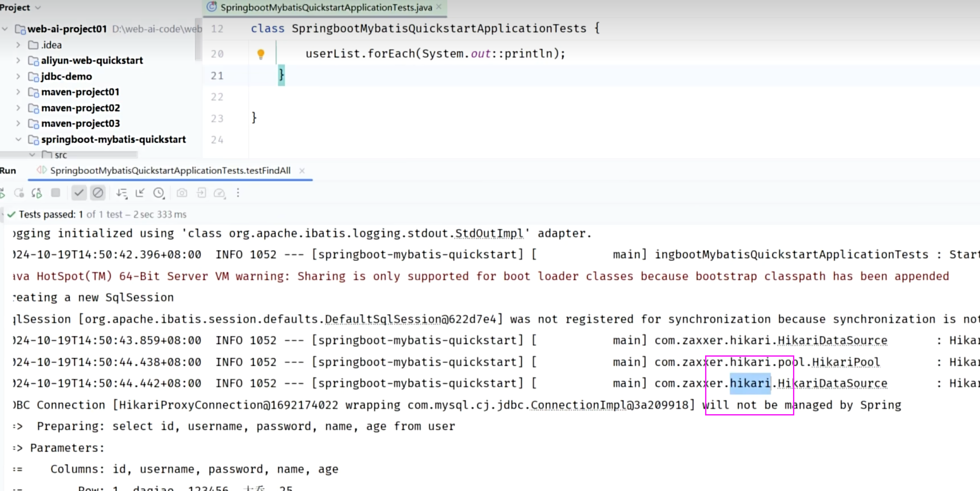980x491 pixels.
Task: Open the sort tests options icon
Action: tap(121, 193)
